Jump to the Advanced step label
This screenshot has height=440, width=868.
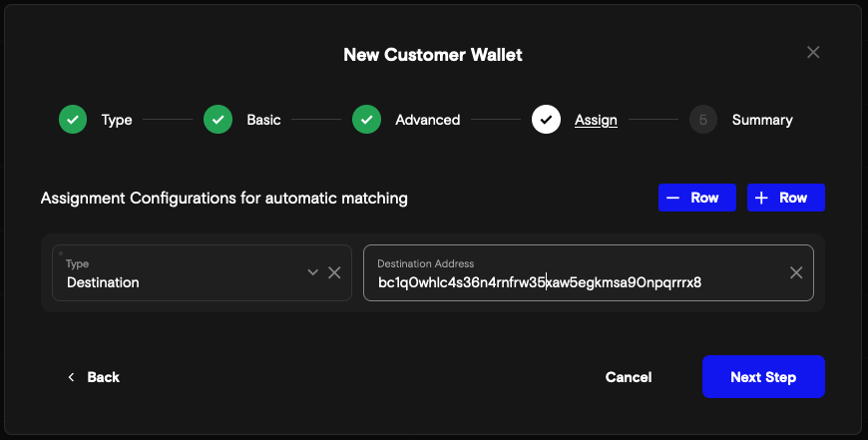coord(427,120)
